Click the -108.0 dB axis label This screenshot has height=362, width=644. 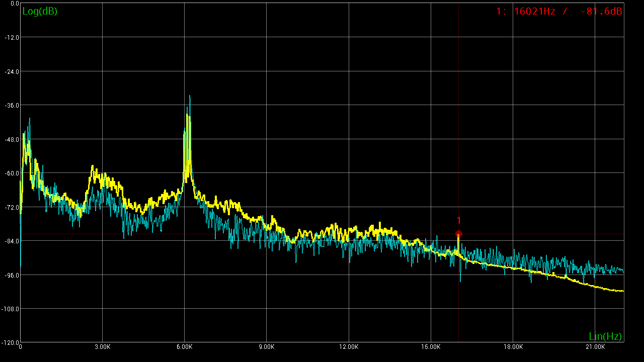[10, 309]
